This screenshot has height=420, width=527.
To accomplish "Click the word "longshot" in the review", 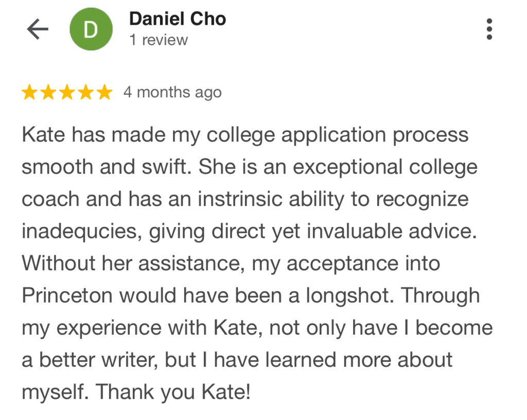I will tap(349, 295).
